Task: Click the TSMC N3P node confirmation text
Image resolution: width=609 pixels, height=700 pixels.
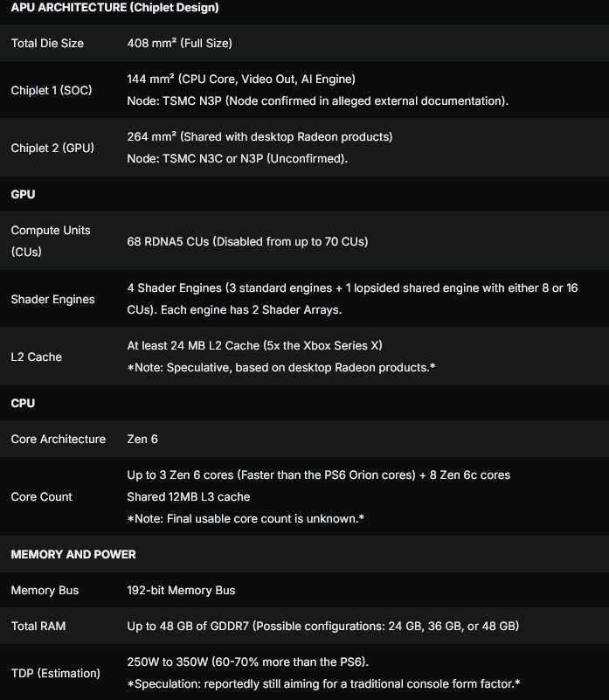Action: coord(318,101)
